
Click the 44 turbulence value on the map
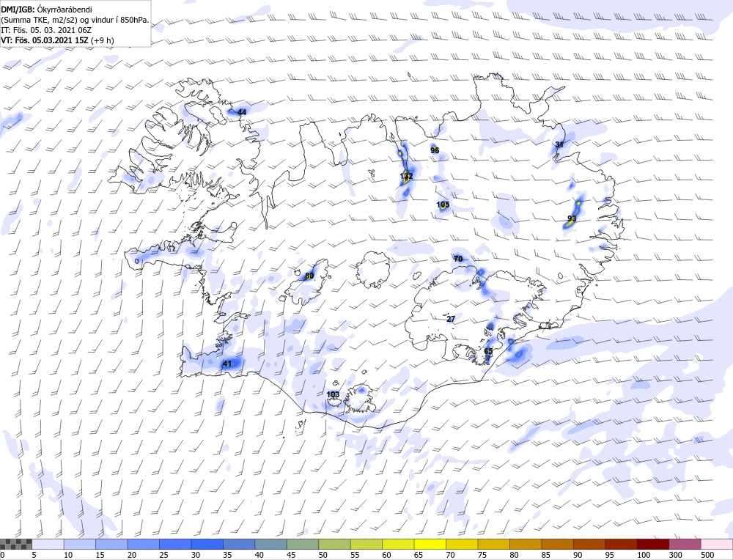pyautogui.click(x=242, y=112)
